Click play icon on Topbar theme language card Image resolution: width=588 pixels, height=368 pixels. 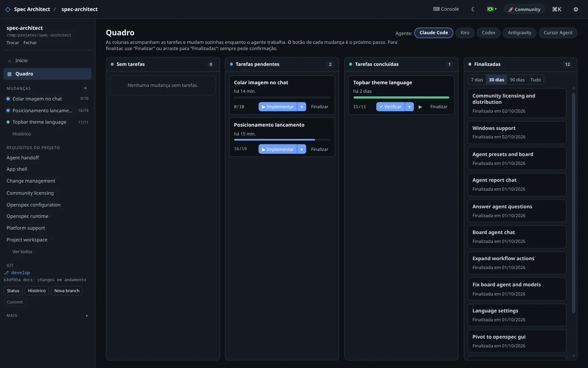click(x=420, y=107)
